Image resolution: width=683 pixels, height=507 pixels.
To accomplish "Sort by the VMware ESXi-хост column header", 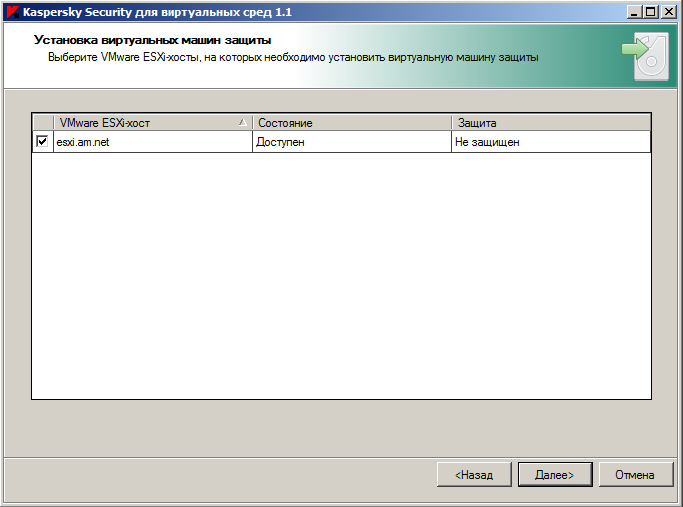I will [152, 123].
